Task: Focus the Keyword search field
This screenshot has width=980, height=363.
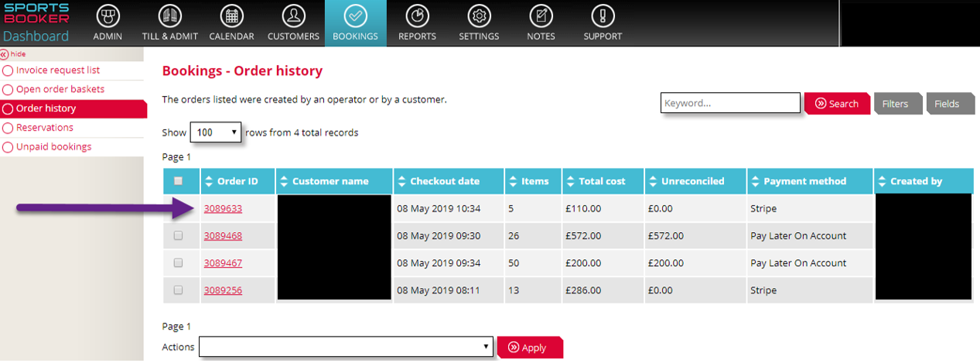Action: point(730,103)
